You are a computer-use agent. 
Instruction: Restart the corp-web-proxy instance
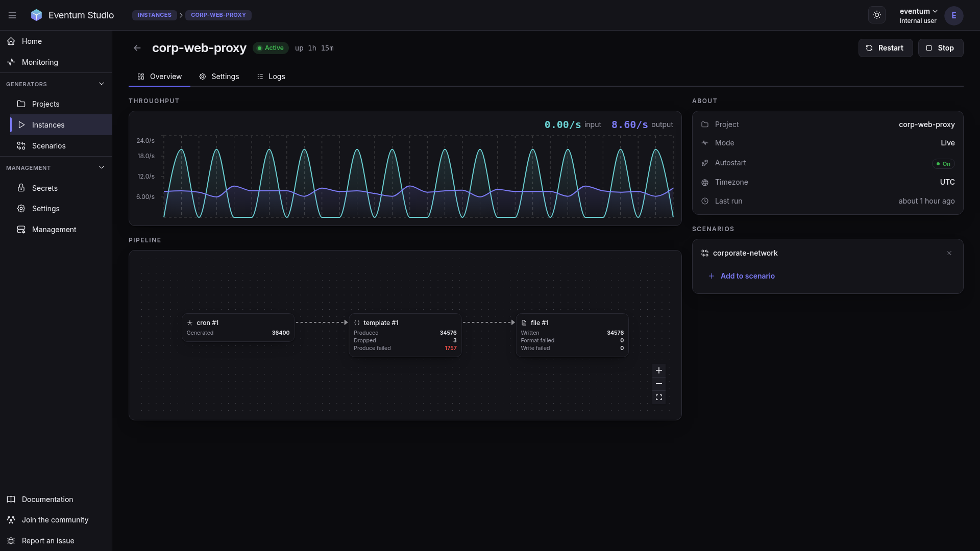click(x=886, y=48)
